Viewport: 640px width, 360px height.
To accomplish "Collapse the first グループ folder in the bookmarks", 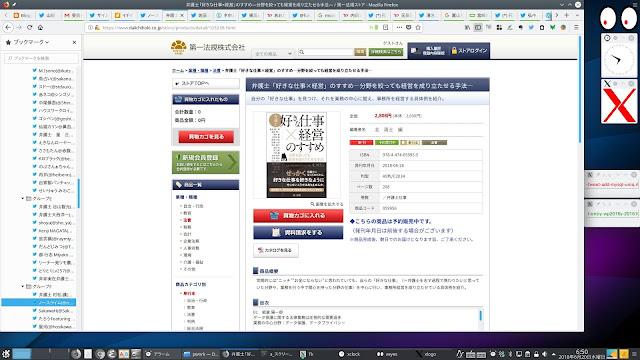I will point(23,198).
